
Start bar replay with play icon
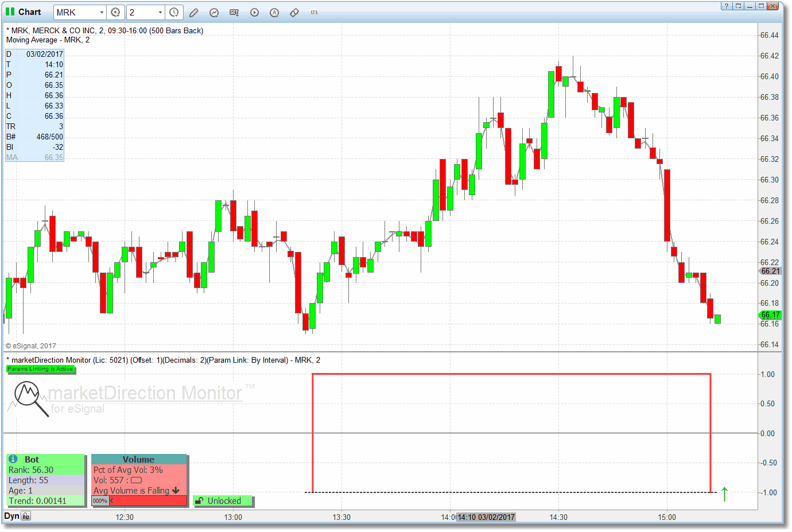[254, 12]
